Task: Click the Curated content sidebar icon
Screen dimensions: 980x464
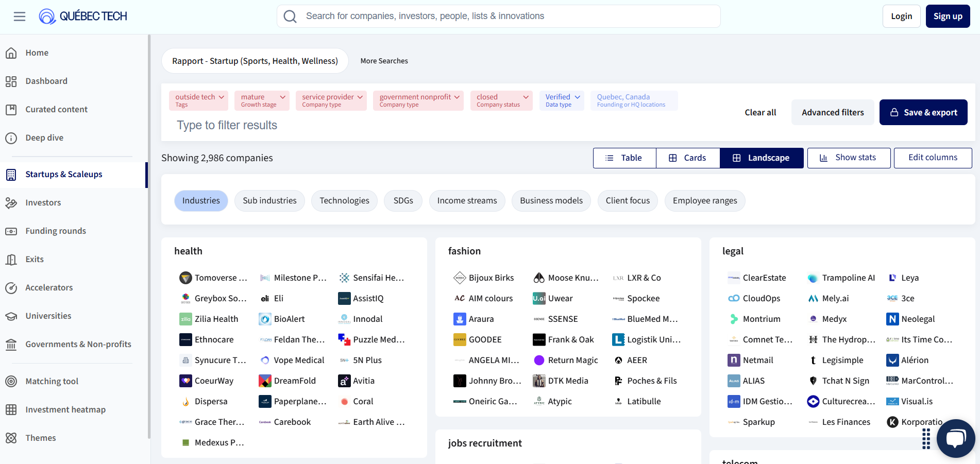Action: coord(11,109)
